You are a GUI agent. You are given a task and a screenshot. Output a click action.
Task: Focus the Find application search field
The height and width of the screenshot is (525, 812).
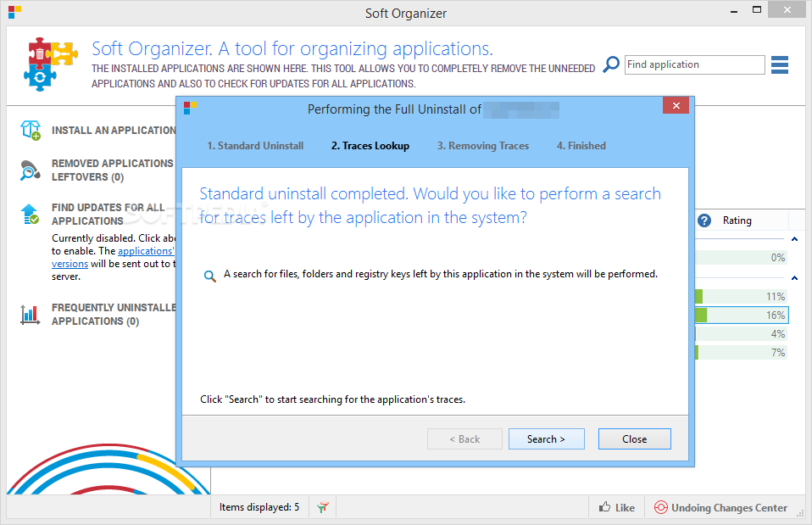(x=694, y=64)
